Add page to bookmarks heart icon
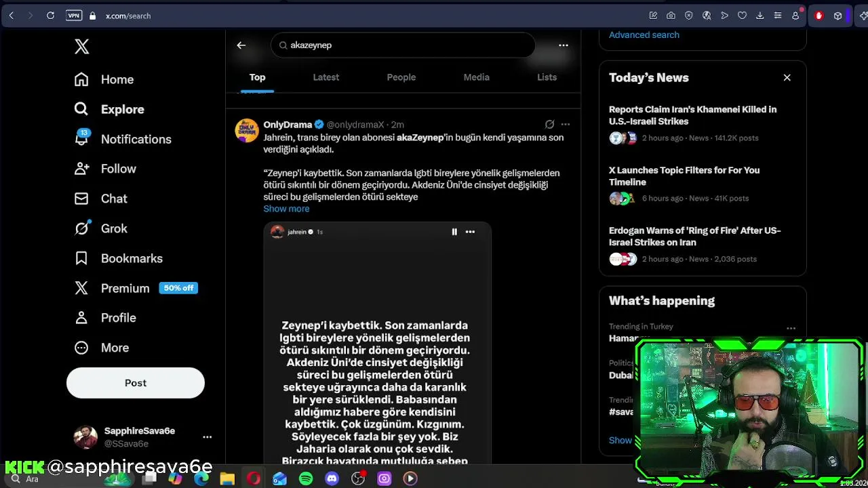The height and width of the screenshot is (488, 868). click(742, 16)
